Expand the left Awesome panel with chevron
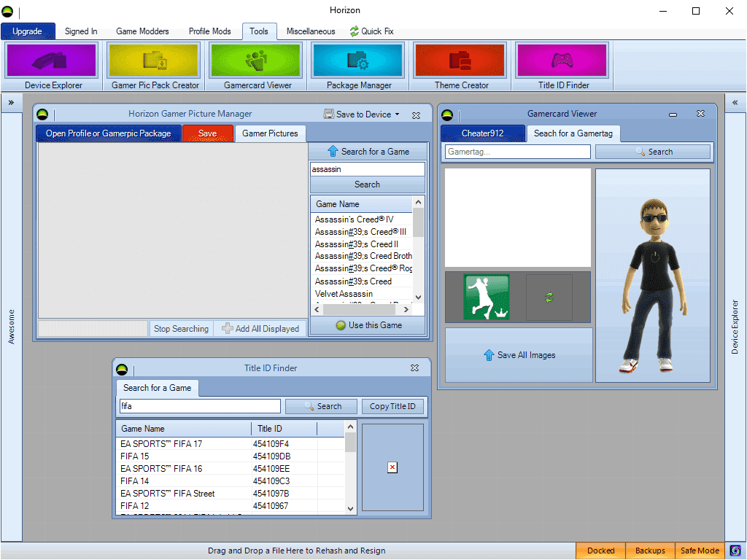 point(11,102)
